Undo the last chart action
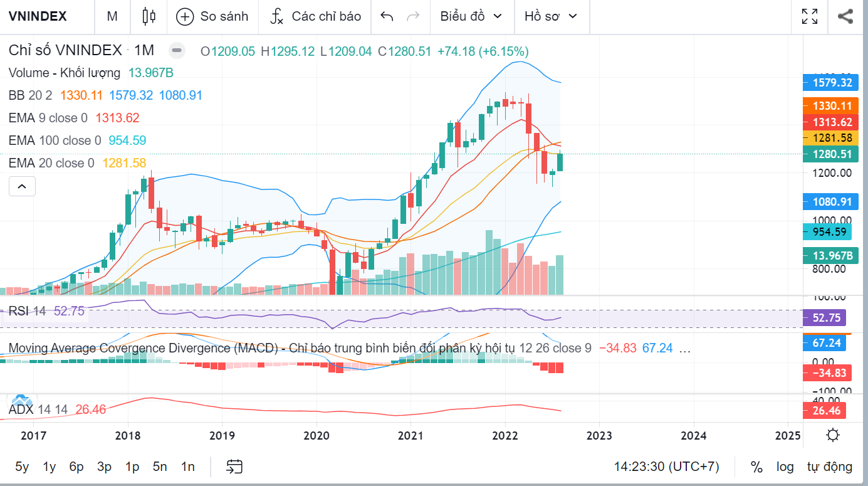 (387, 16)
